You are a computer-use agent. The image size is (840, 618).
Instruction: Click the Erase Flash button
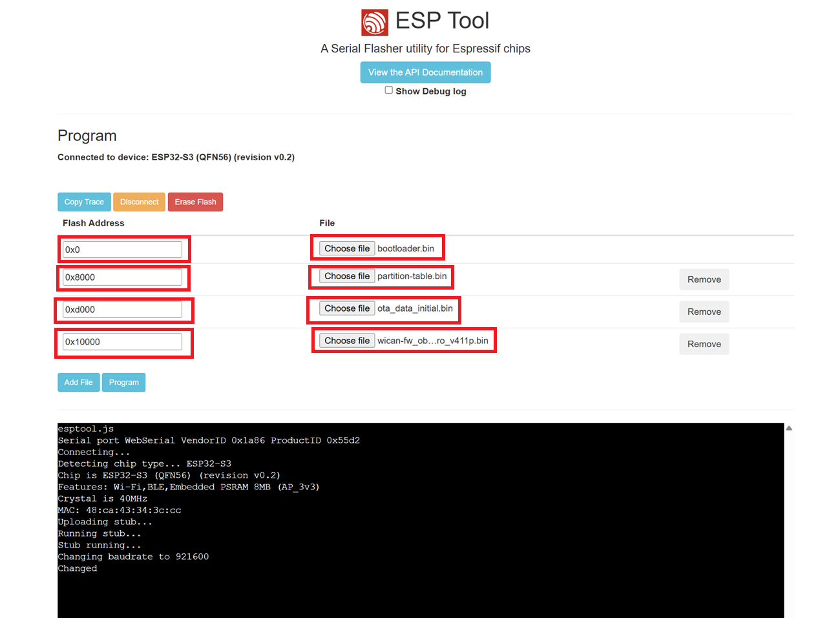[x=195, y=202]
